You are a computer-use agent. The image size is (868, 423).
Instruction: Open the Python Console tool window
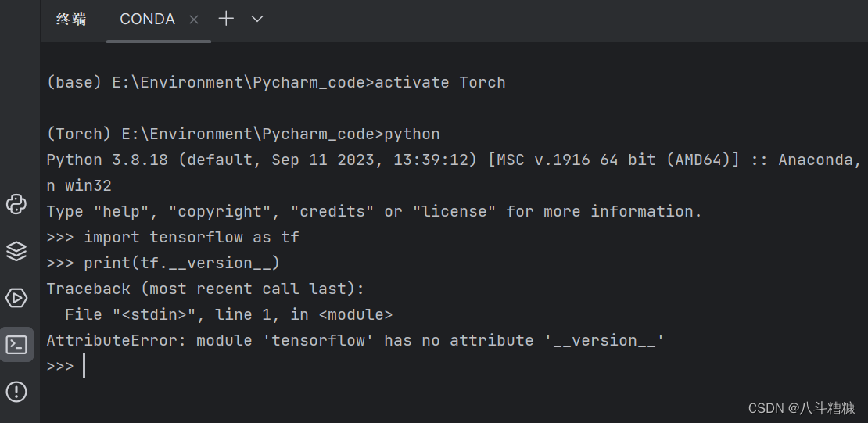click(16, 204)
